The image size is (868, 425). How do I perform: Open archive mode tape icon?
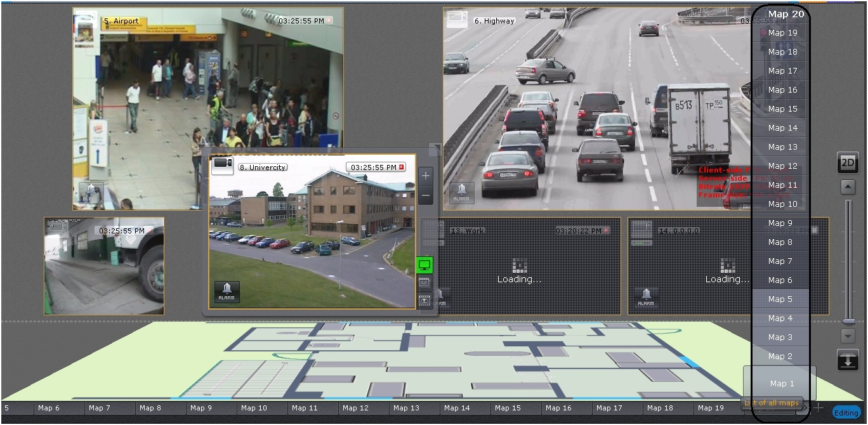tap(424, 283)
